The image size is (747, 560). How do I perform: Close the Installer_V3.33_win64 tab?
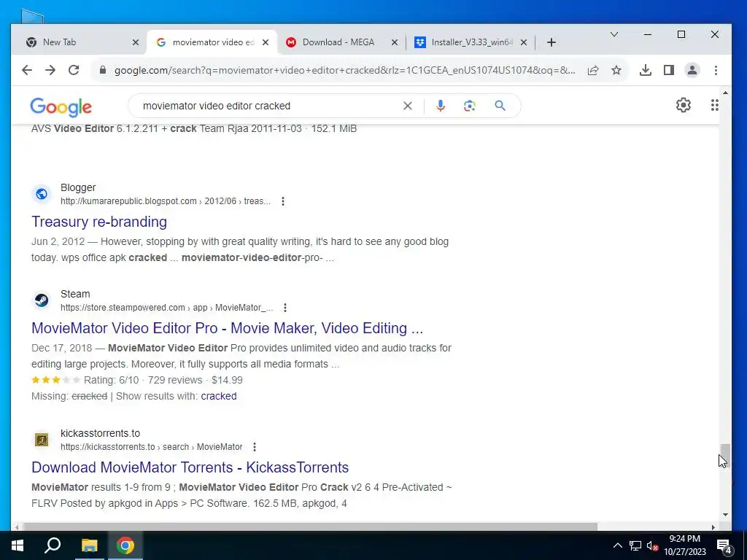[524, 42]
